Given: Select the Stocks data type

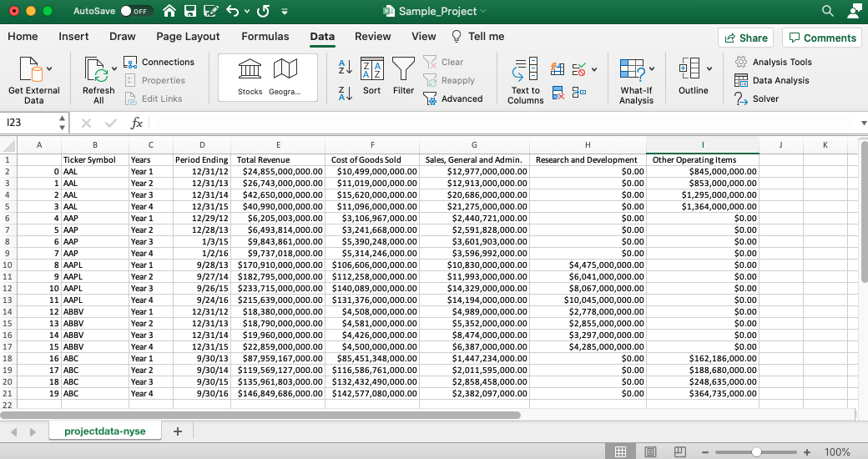Looking at the screenshot, I should 250,73.
